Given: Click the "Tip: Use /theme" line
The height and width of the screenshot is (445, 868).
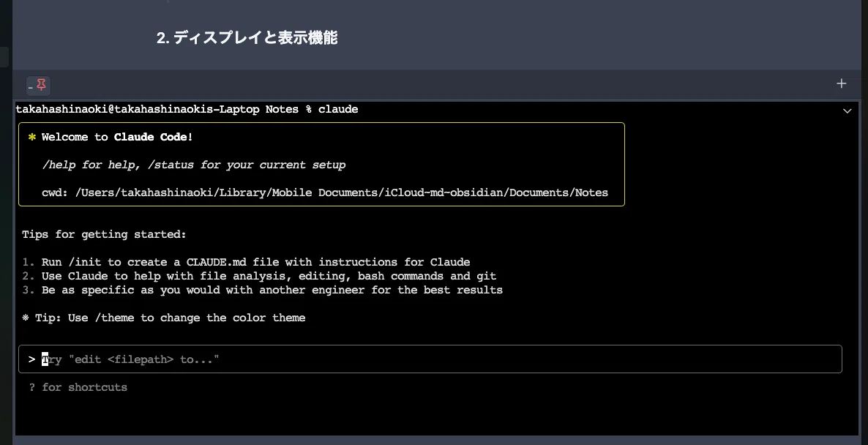Looking at the screenshot, I should [x=164, y=318].
